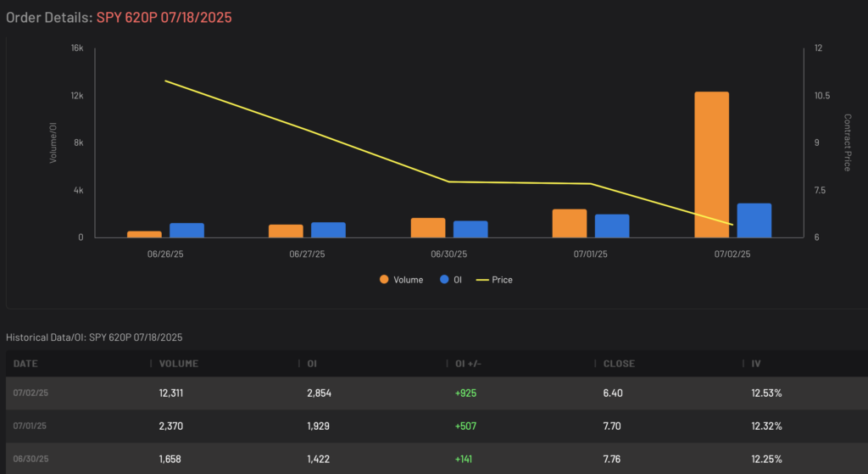Image resolution: width=868 pixels, height=474 pixels.
Task: Click the OI change value +507
Action: point(465,427)
